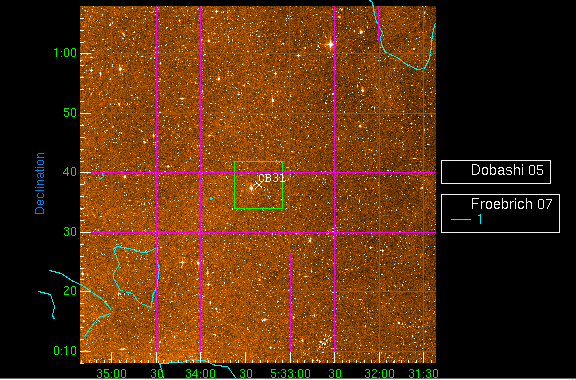Select the Dobashi 05 legend box
Screen dimensions: 576x380
[496, 172]
